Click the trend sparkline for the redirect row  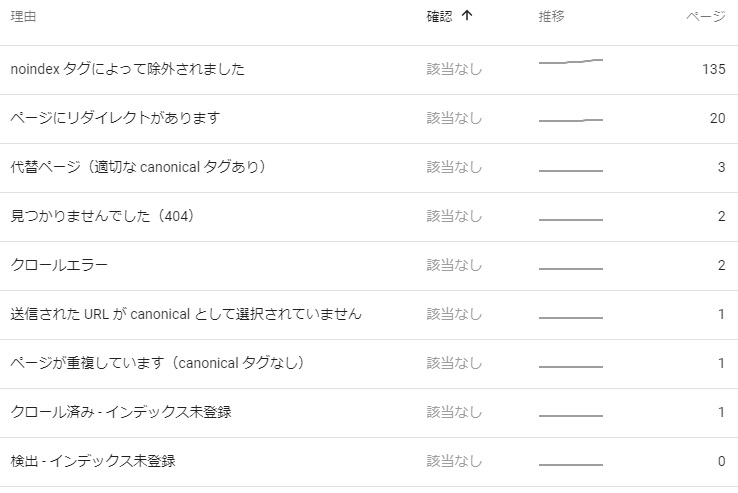point(570,120)
